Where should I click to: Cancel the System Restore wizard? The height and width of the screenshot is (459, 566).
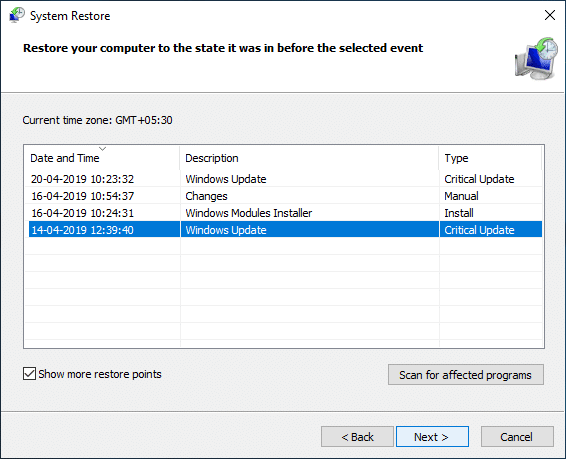click(x=517, y=437)
